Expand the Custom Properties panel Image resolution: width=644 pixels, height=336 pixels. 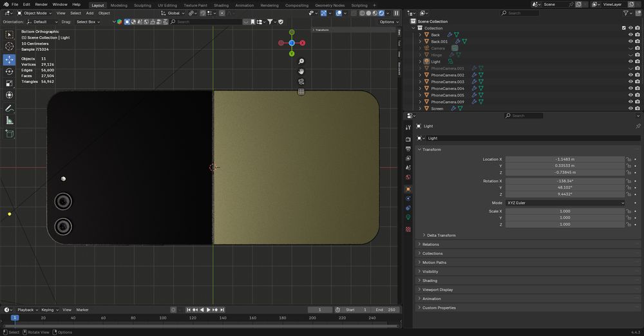point(439,308)
